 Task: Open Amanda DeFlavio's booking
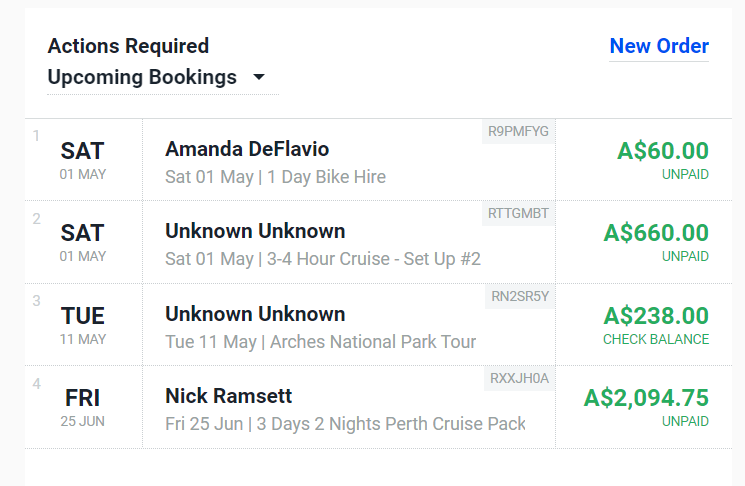click(x=247, y=149)
